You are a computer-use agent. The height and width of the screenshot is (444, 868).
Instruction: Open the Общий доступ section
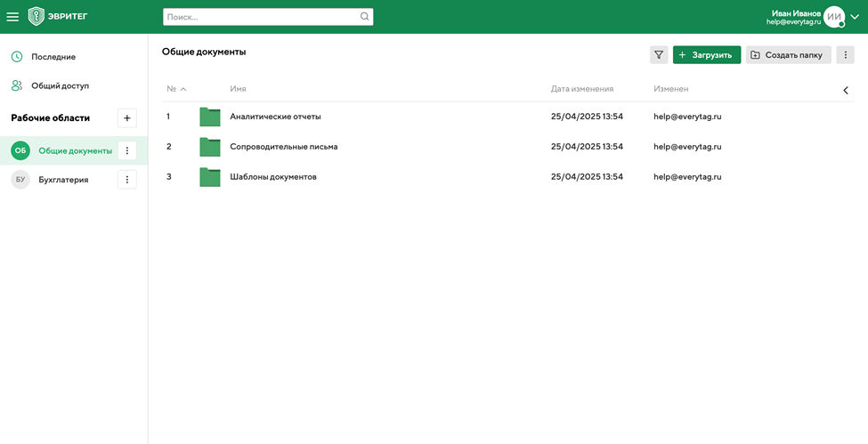(60, 86)
